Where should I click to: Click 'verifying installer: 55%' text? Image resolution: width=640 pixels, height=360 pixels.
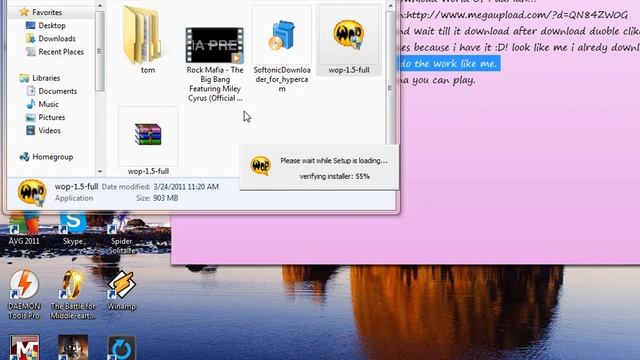[x=335, y=176]
